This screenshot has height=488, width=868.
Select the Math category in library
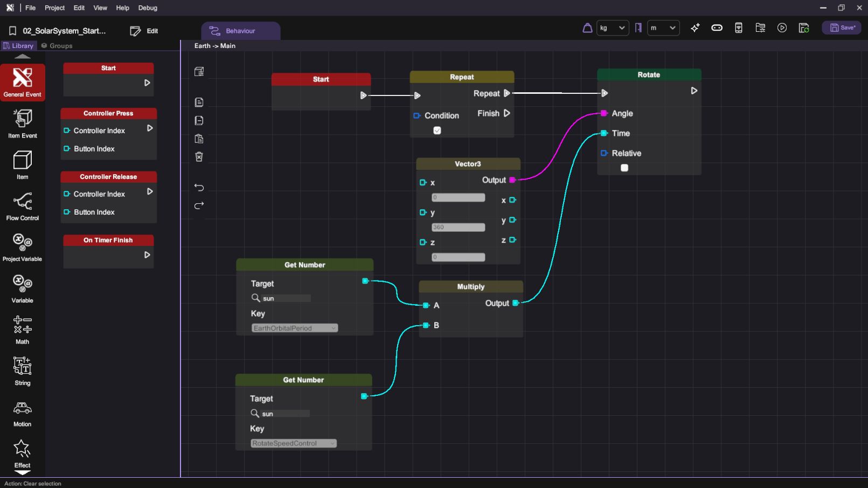[x=22, y=329]
